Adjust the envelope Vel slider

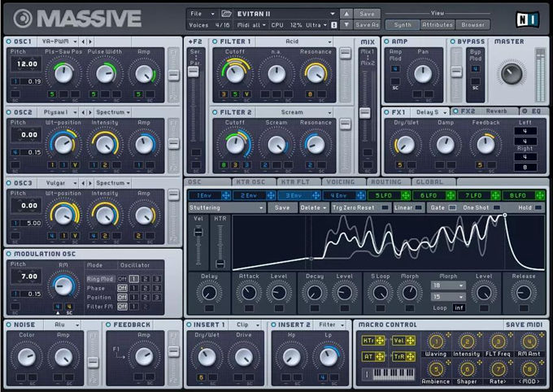pyautogui.click(x=198, y=232)
